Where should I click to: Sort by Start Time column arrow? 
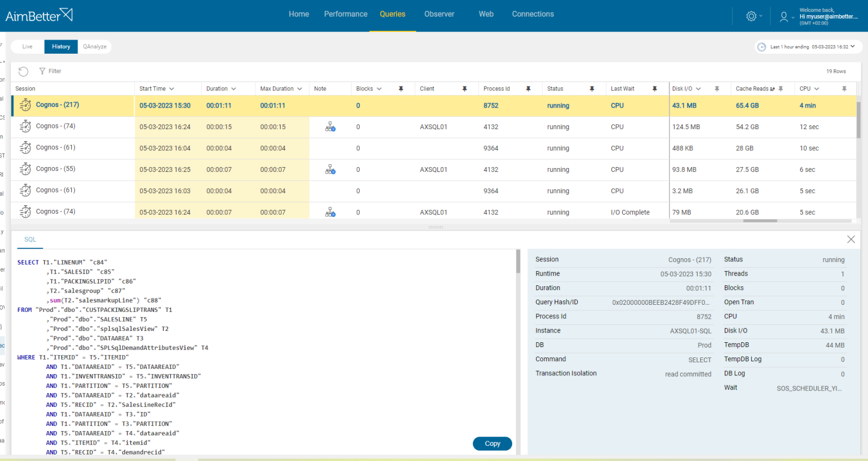tap(171, 89)
